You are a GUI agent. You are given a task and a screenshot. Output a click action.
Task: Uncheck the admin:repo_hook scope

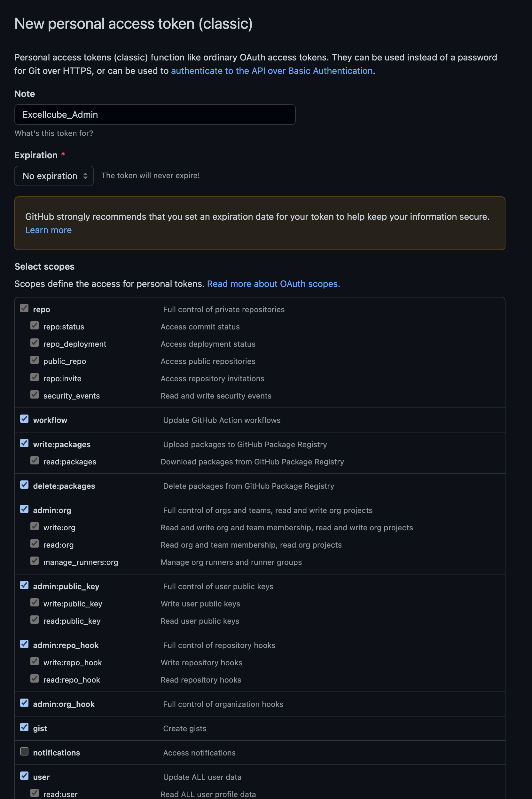(24, 644)
